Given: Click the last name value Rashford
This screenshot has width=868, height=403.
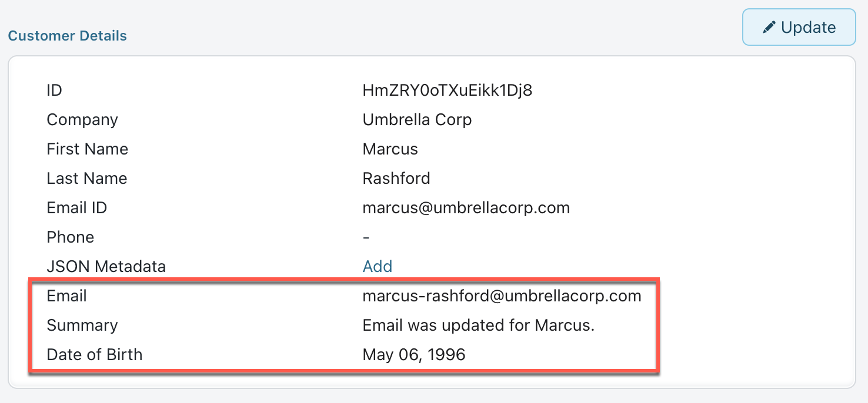Looking at the screenshot, I should coord(396,179).
